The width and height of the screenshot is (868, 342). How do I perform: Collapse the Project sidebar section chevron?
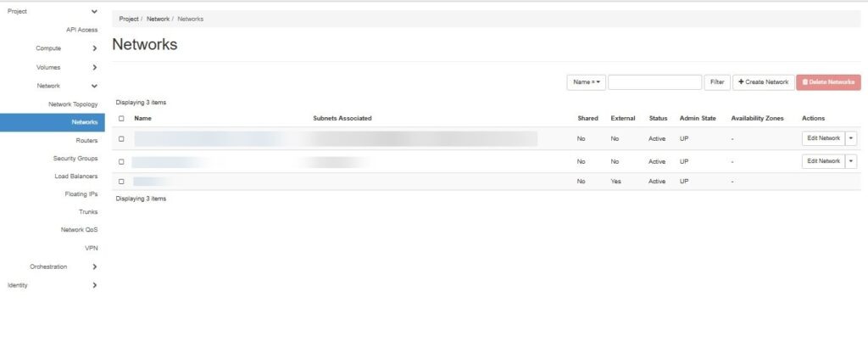pyautogui.click(x=94, y=12)
